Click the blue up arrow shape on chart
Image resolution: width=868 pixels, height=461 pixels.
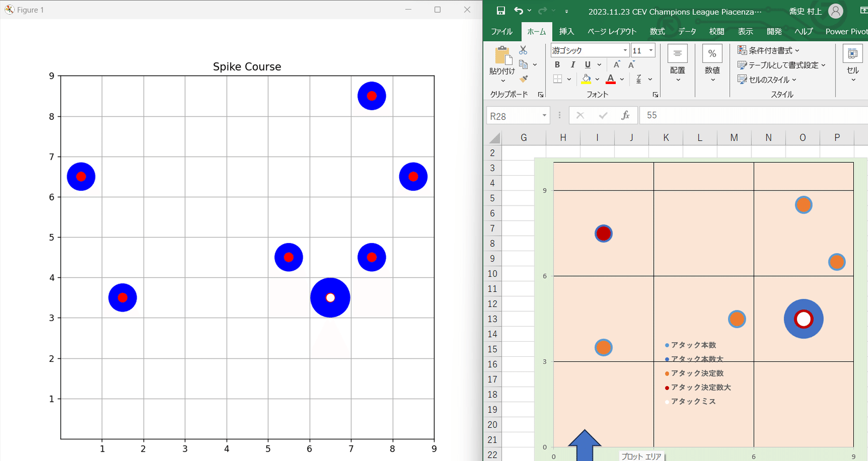tap(584, 445)
